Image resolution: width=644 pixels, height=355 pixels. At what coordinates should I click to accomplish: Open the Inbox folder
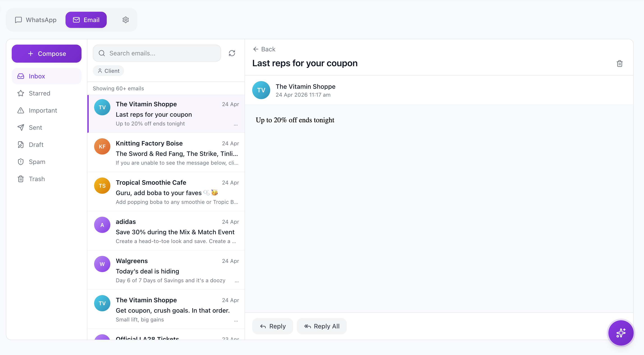(x=47, y=76)
